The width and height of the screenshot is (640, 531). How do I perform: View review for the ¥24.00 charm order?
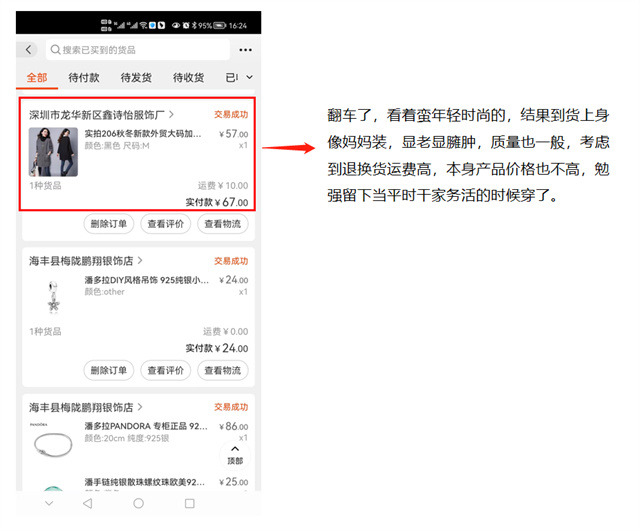coord(165,371)
